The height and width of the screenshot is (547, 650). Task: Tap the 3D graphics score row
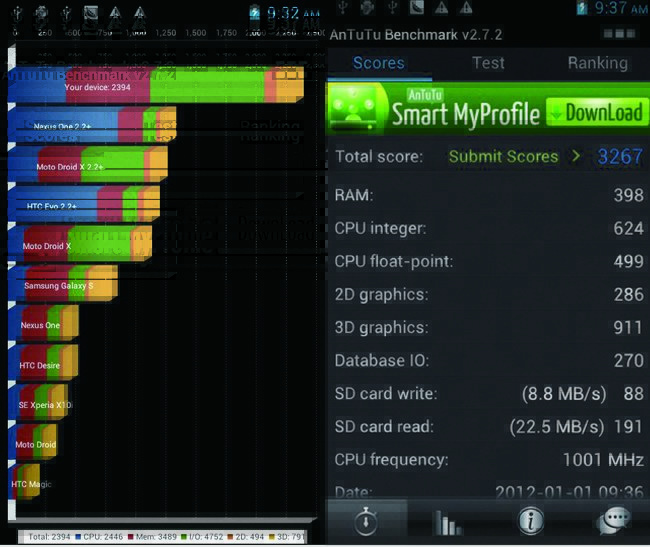click(x=488, y=327)
